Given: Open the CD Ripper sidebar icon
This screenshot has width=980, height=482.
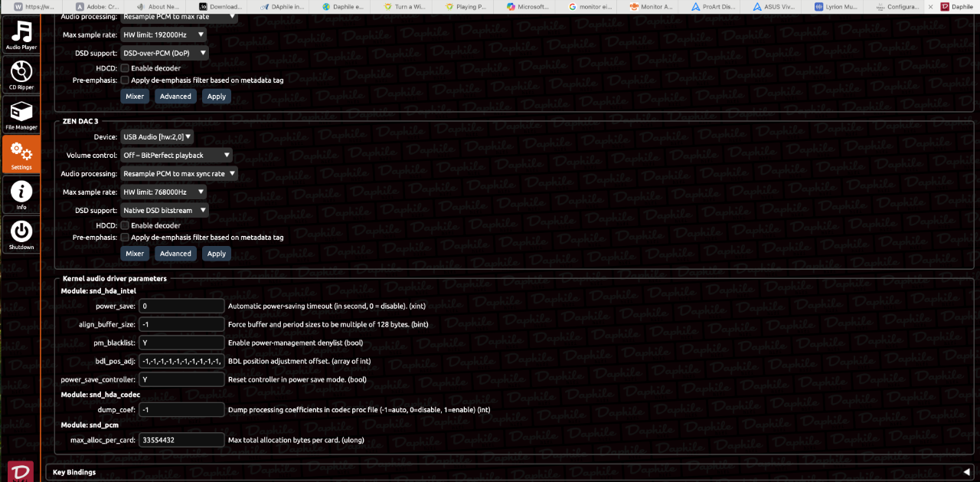Looking at the screenshot, I should [21, 75].
